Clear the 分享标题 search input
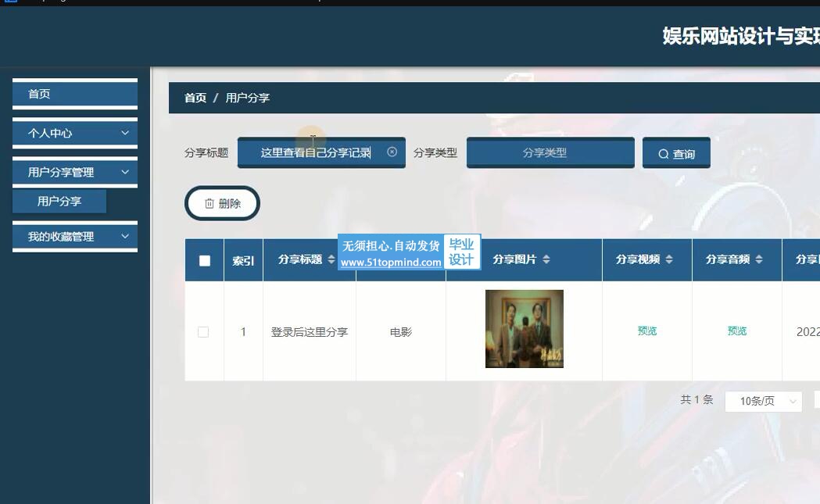820x504 pixels. [x=392, y=152]
